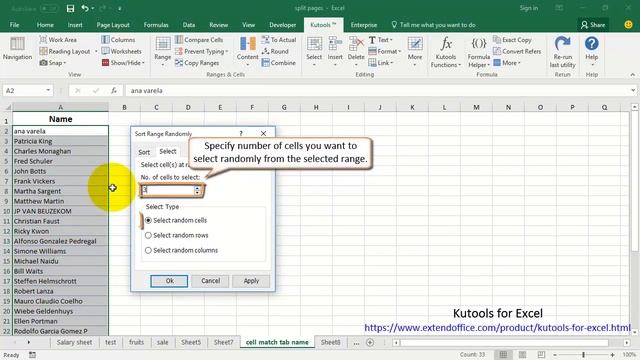The height and width of the screenshot is (360, 640).
Task: Open the fruits sheet tab
Action: (136, 342)
